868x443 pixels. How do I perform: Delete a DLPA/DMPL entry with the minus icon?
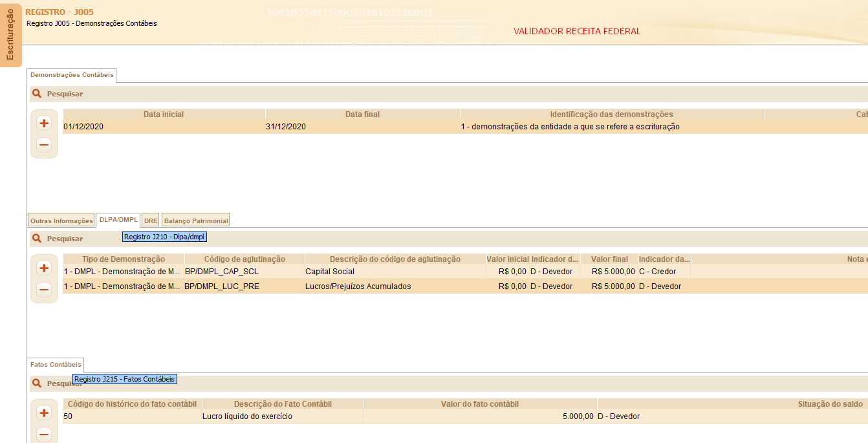[x=43, y=289]
